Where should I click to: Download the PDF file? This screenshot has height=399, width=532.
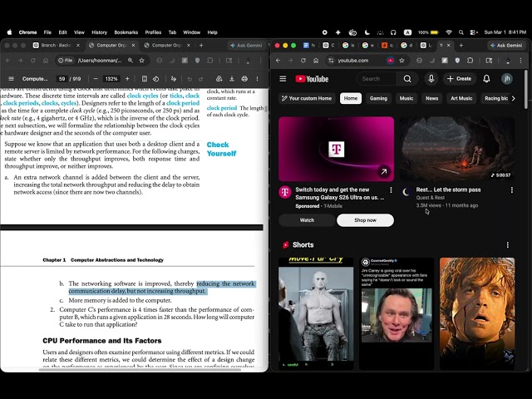click(232, 79)
